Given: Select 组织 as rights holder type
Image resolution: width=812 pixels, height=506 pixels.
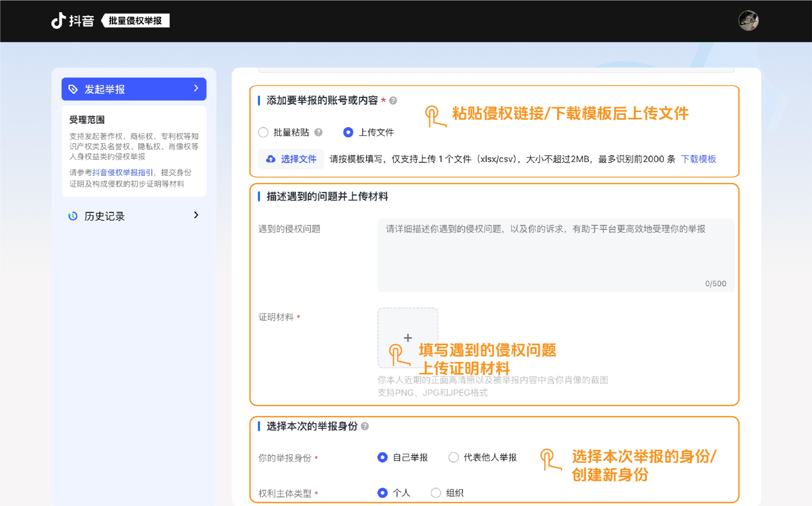Looking at the screenshot, I should [435, 493].
